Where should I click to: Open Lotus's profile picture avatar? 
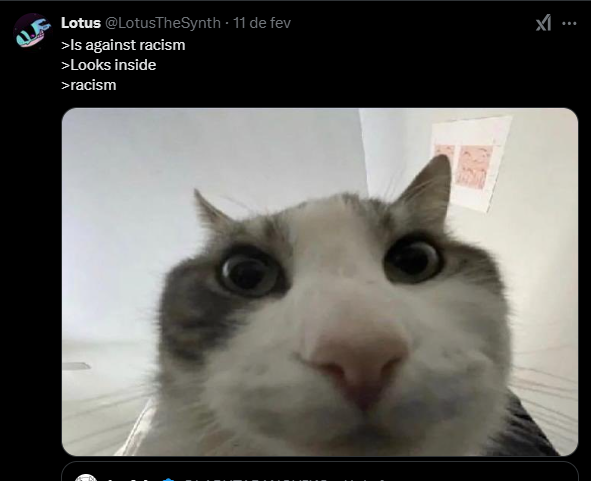(32, 30)
